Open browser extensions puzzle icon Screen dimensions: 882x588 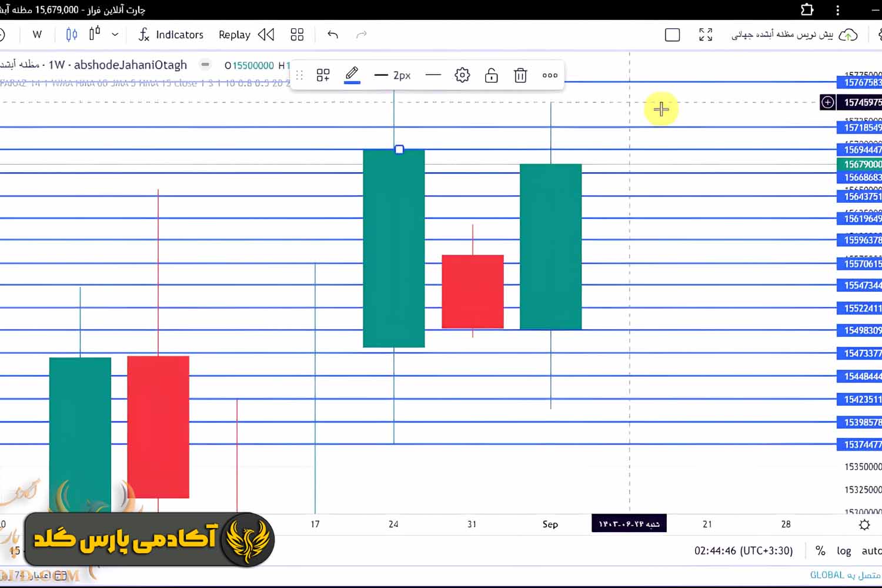(x=807, y=9)
